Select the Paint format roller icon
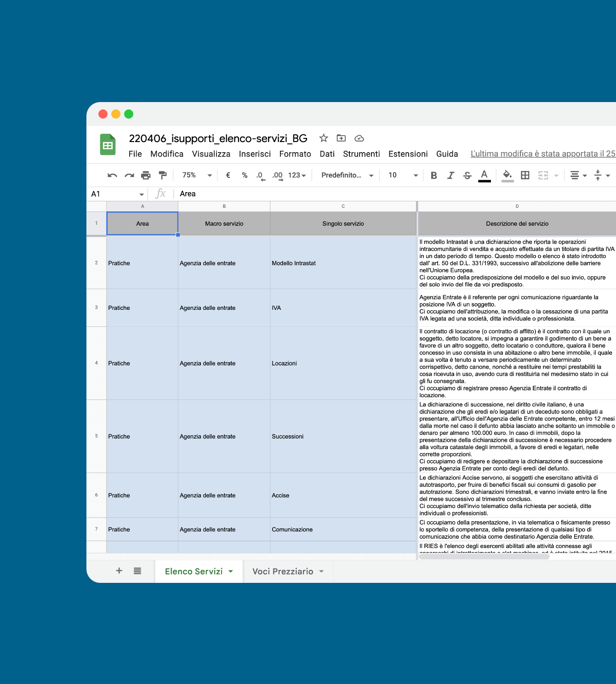 pyautogui.click(x=162, y=175)
